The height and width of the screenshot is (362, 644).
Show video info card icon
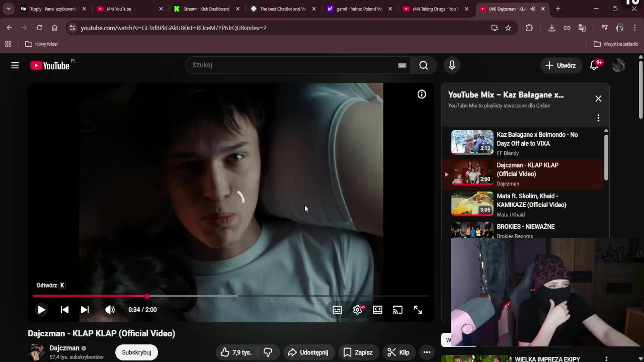click(x=422, y=94)
